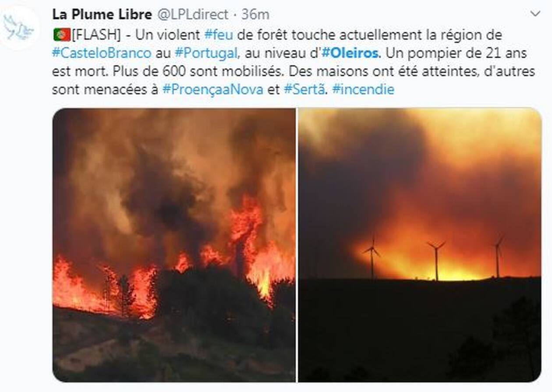Open the forest fire photo on the left
552x392 pixels.
pyautogui.click(x=174, y=245)
